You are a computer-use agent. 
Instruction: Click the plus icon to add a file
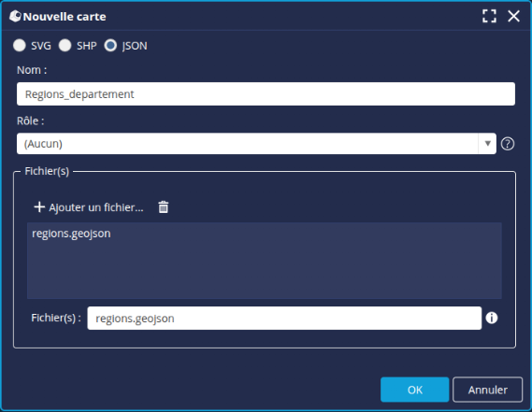pyautogui.click(x=39, y=206)
